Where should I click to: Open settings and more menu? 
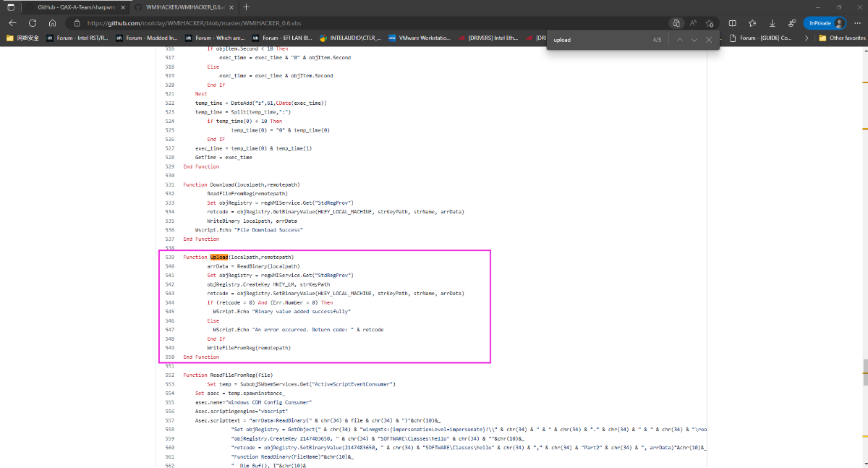tap(856, 22)
